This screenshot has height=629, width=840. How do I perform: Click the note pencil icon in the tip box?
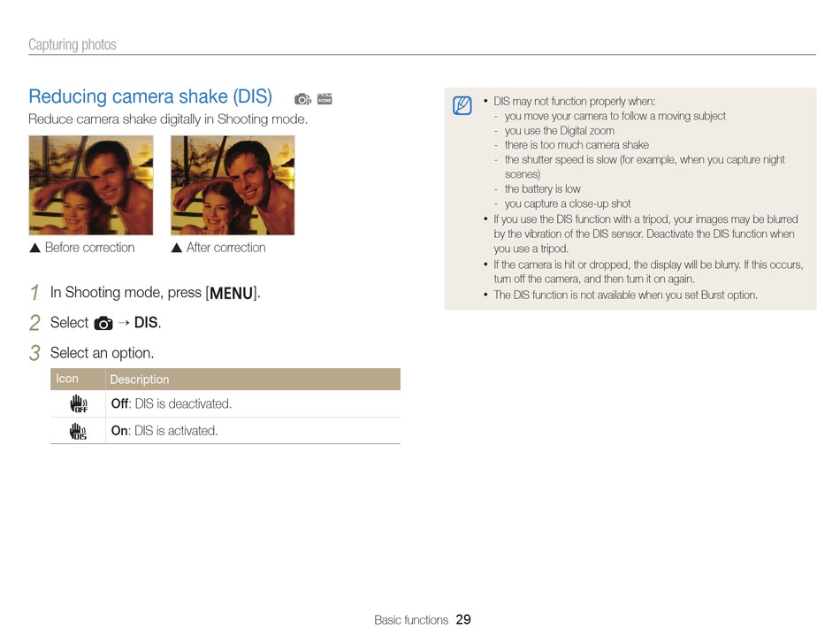coord(462,105)
